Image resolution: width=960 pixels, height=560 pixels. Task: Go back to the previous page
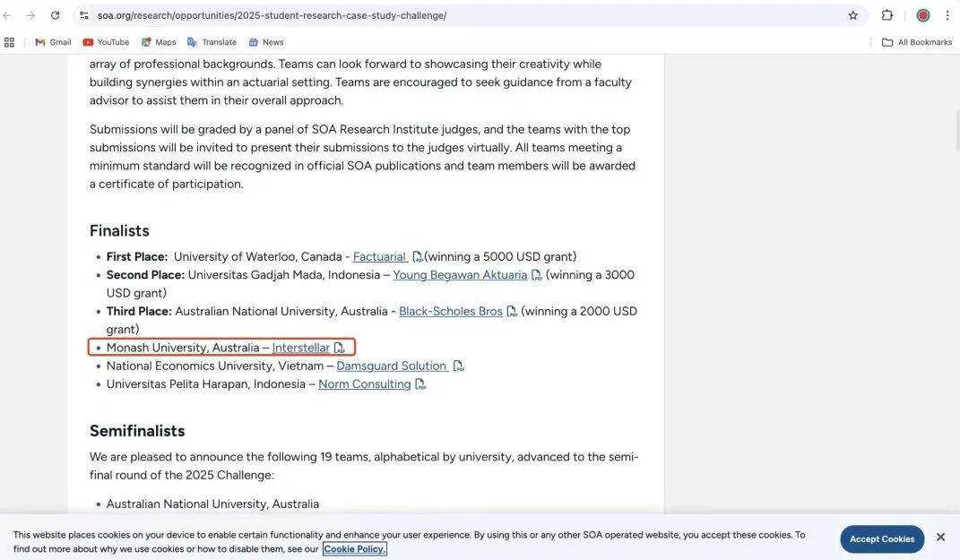pyautogui.click(x=8, y=15)
